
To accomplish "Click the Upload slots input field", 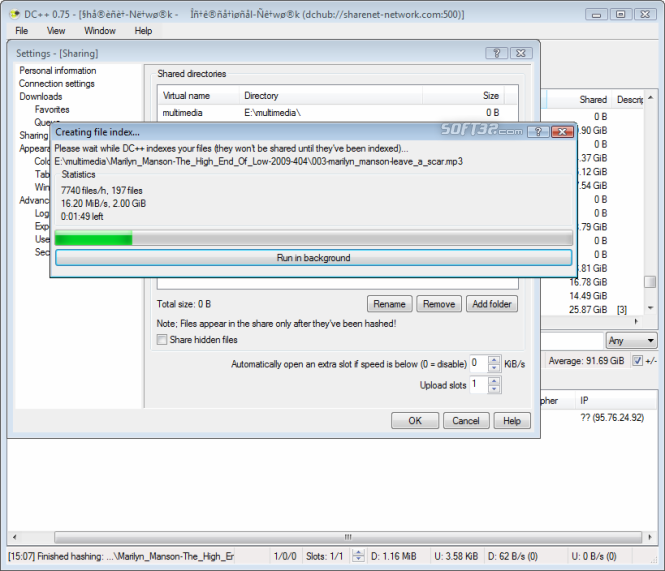I will [478, 385].
